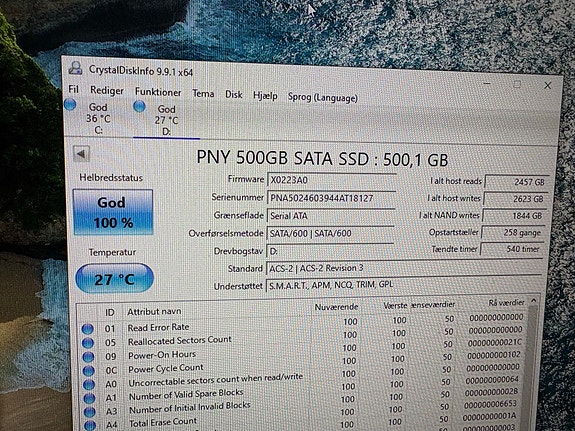Click the Værste column header
Image resolution: width=575 pixels, height=431 pixels.
pyautogui.click(x=396, y=306)
